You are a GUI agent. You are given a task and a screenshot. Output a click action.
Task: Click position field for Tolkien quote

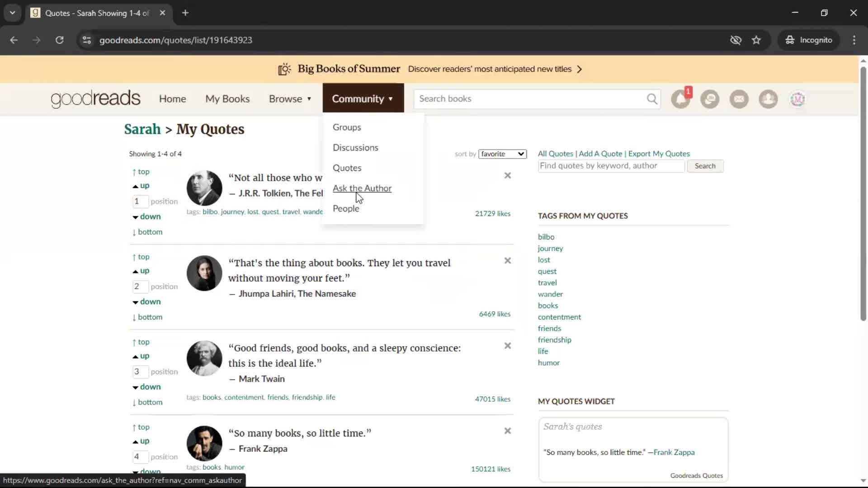click(140, 202)
